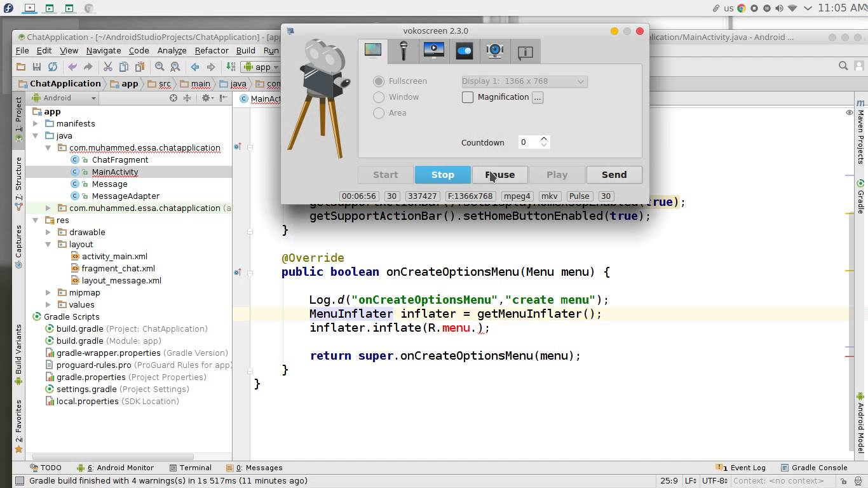Open Find using the magnifier toolbar icon

pyautogui.click(x=160, y=66)
